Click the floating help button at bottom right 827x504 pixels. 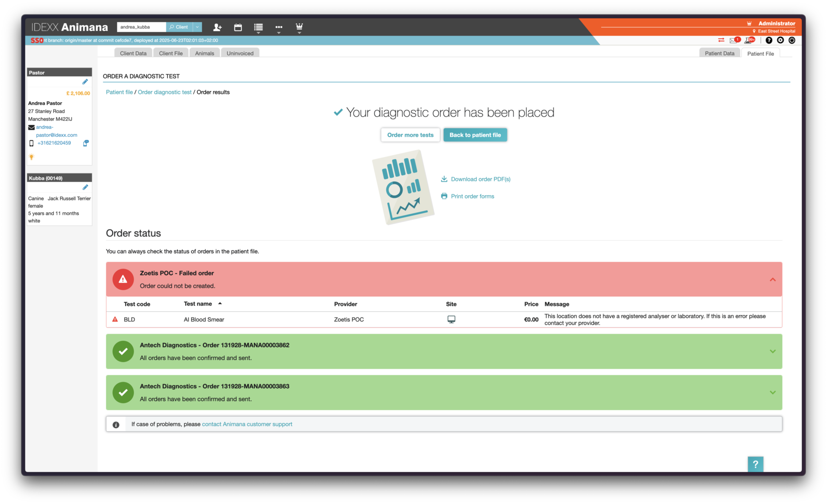(755, 464)
